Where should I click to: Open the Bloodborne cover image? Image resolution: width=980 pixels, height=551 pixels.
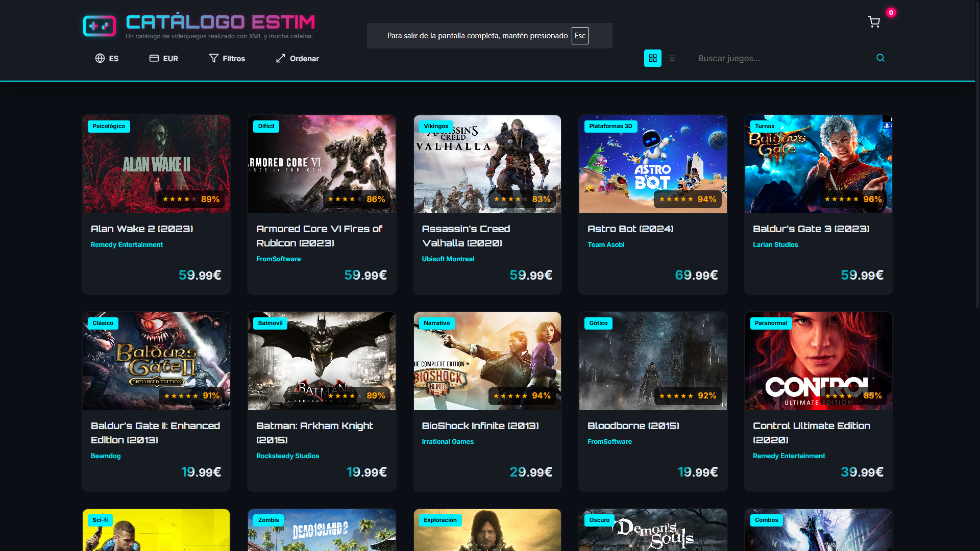[x=653, y=361]
